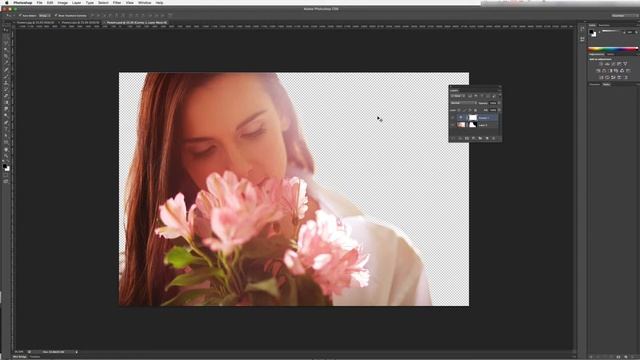Select the Clone Stamp tool
640x360 pixels.
6,82
